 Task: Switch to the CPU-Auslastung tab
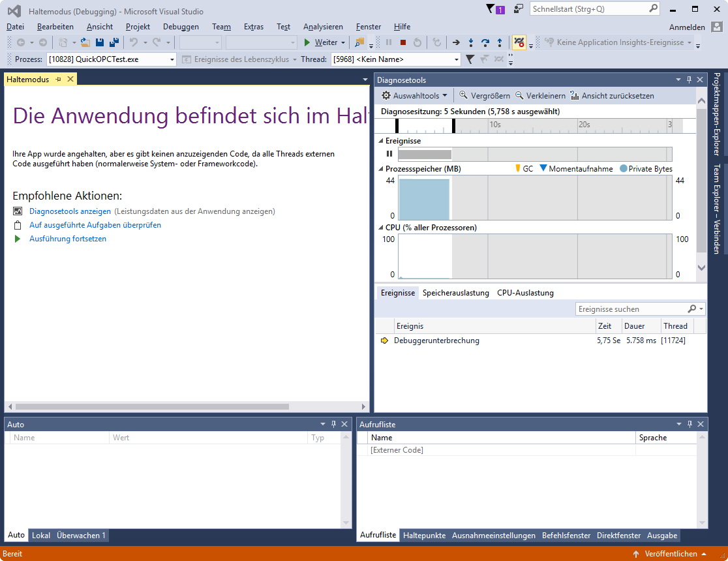(x=525, y=293)
